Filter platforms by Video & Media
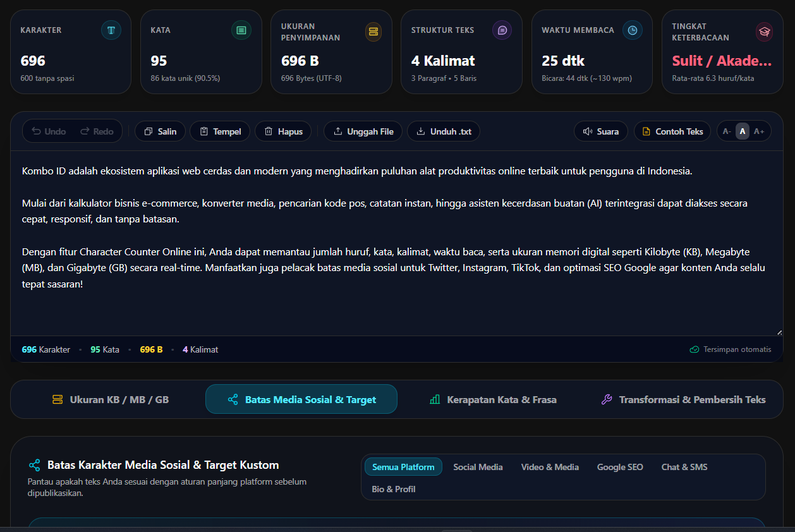Viewport: 795px width, 532px height. 550,467
